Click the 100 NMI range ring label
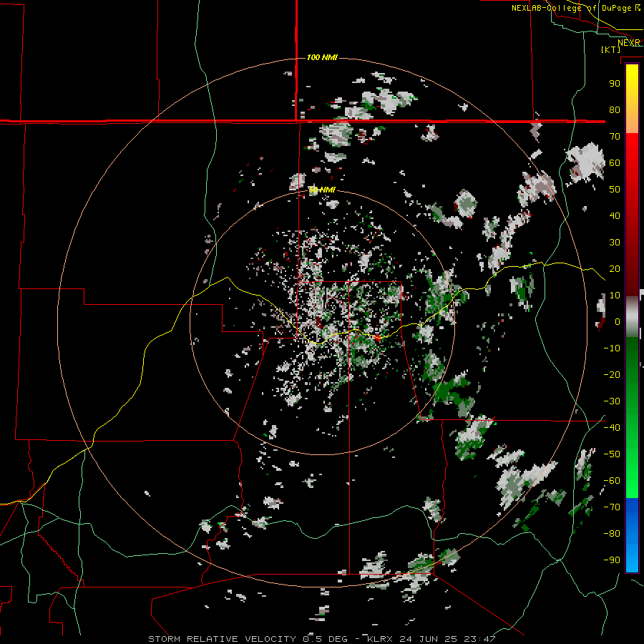The width and height of the screenshot is (644, 644). [323, 57]
